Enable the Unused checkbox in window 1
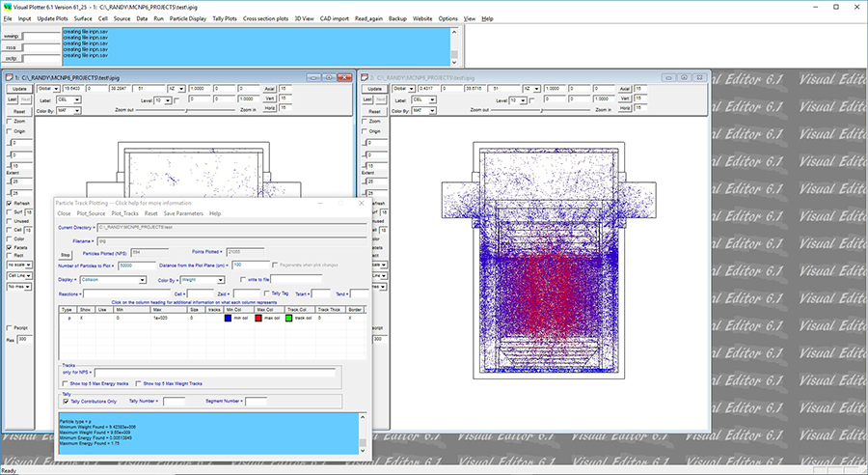 tap(9, 221)
